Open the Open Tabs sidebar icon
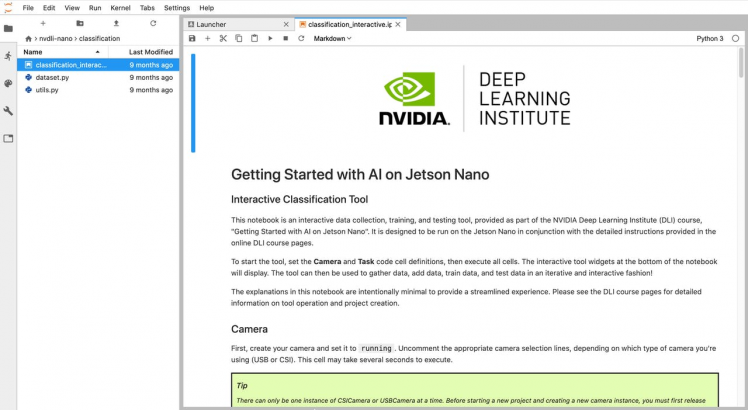 coord(8,138)
